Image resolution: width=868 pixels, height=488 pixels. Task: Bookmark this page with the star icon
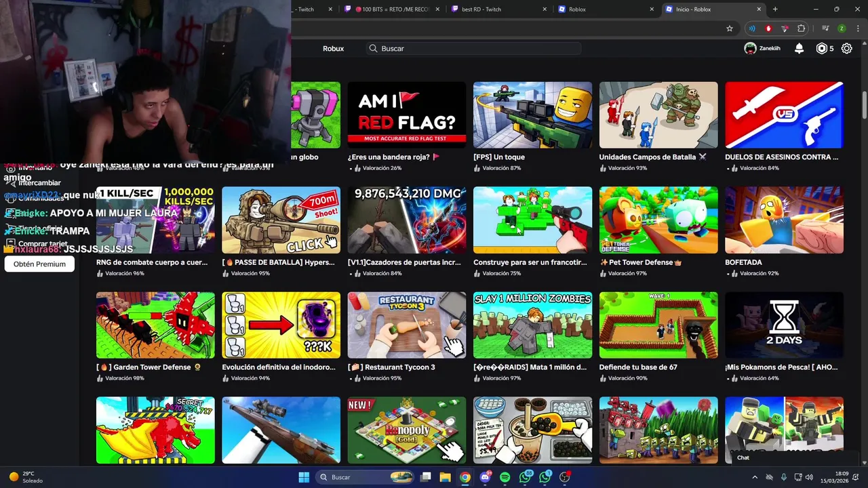point(730,28)
